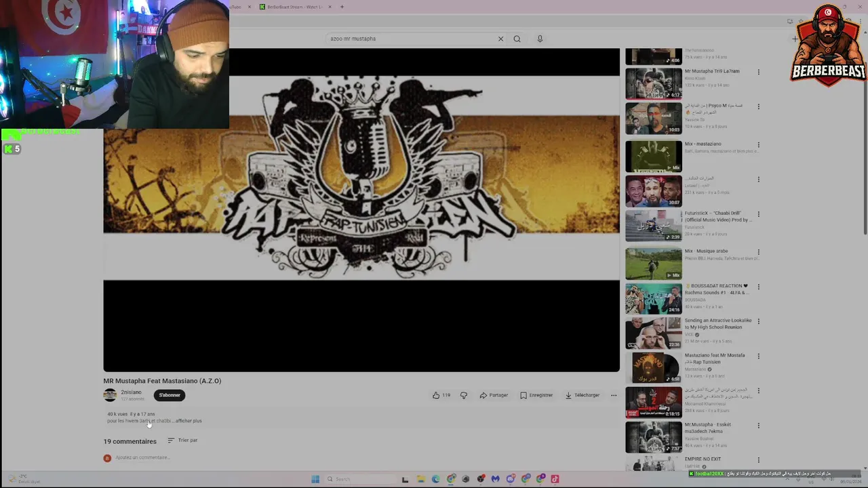Open options menu for Psyco M video
Screen dimensions: 868x488
758,107
